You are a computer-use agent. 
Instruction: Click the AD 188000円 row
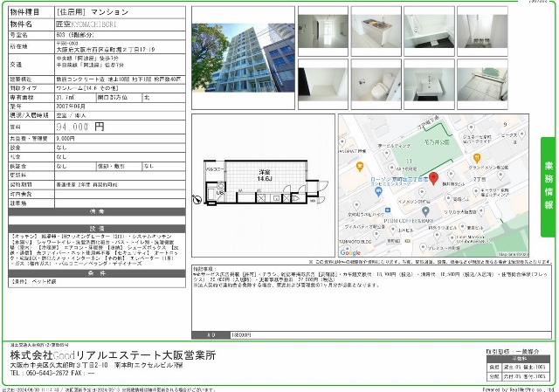[x=371, y=335]
